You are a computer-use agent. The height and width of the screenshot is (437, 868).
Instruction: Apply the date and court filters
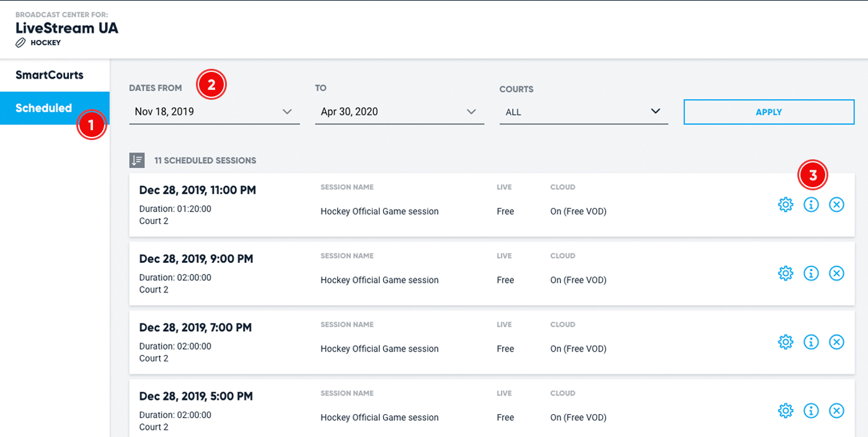coord(768,112)
